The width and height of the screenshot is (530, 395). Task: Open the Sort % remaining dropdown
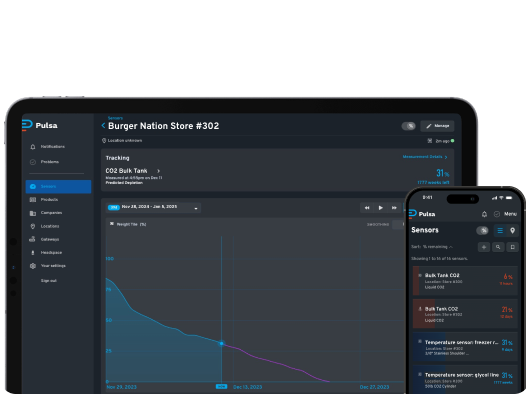point(432,247)
